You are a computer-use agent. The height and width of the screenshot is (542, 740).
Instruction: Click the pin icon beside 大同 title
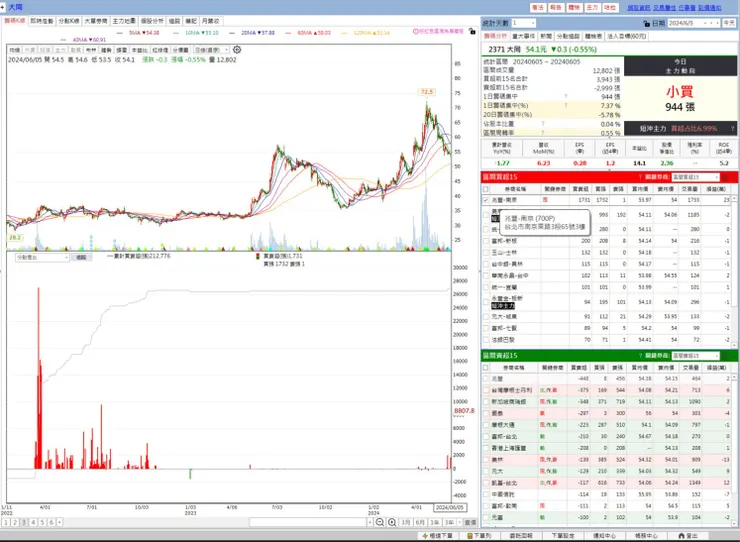3,7
